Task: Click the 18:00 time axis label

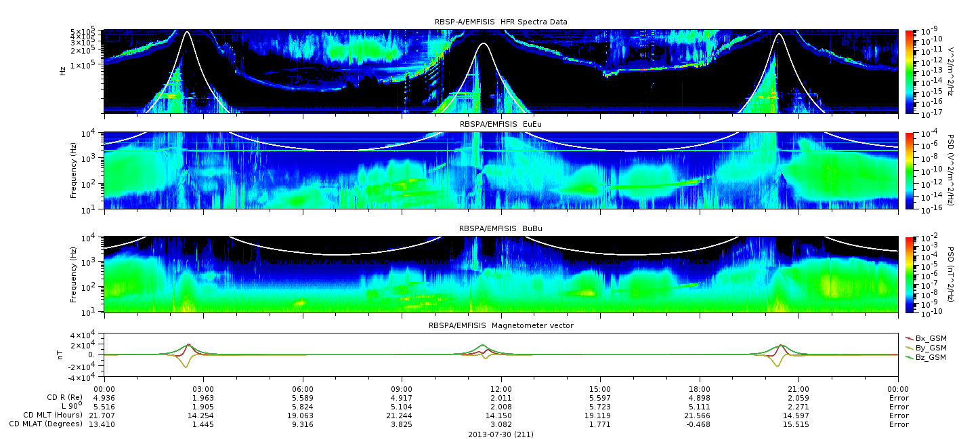Action: click(700, 389)
